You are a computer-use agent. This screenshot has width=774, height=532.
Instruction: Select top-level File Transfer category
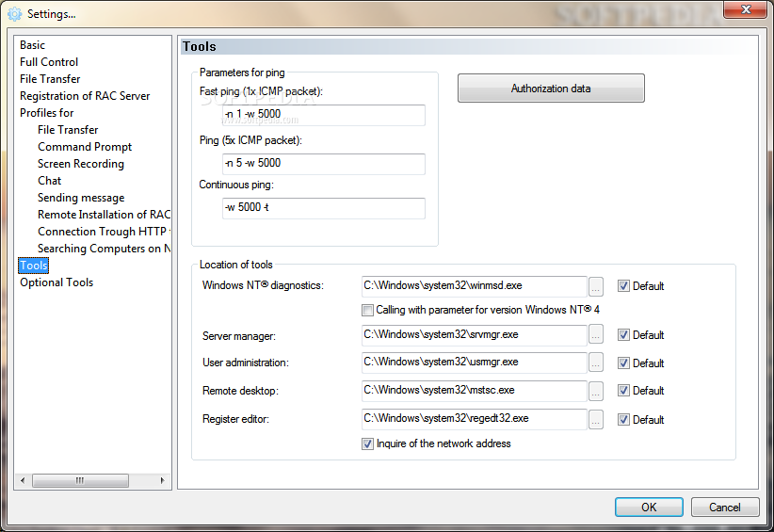click(x=50, y=79)
